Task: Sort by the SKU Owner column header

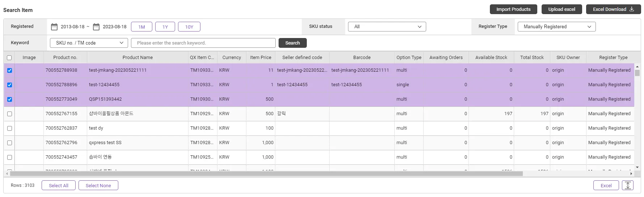Action: click(x=568, y=58)
